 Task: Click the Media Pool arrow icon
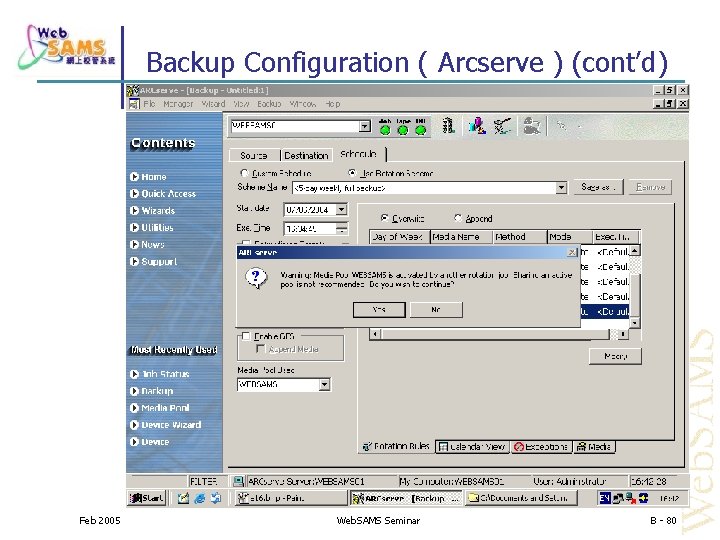point(135,408)
